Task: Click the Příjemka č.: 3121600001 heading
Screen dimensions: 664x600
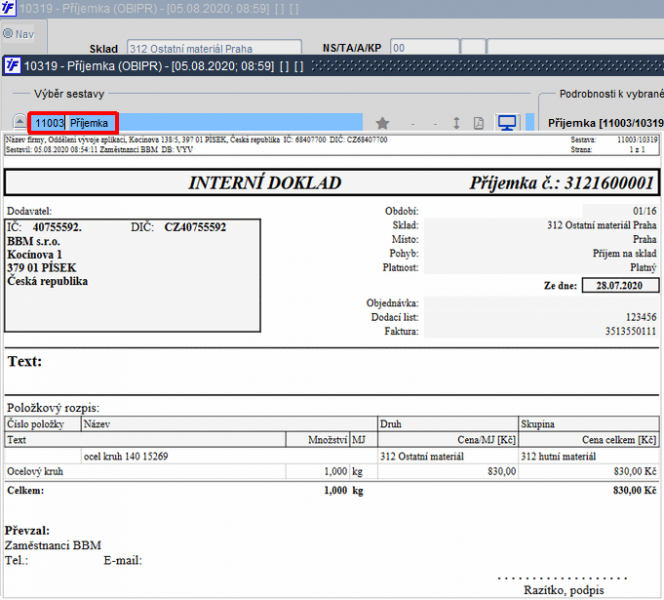Action: pos(562,183)
